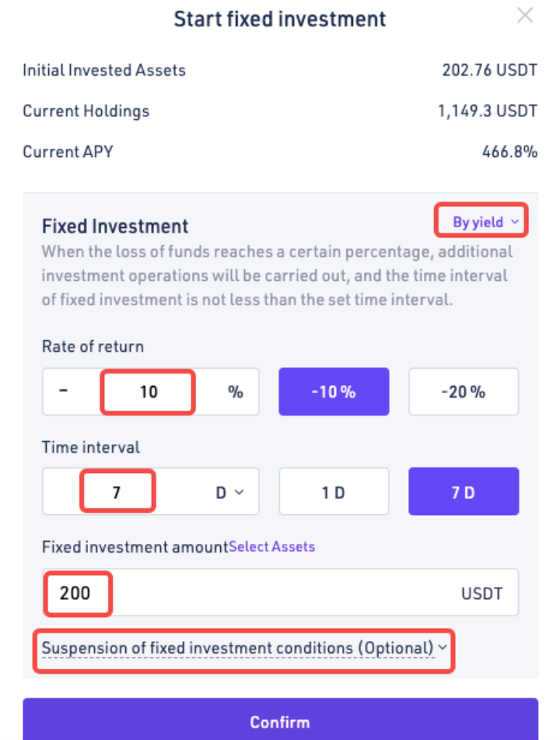
Task: Click the percent symbol beside rate value
Action: click(x=235, y=391)
